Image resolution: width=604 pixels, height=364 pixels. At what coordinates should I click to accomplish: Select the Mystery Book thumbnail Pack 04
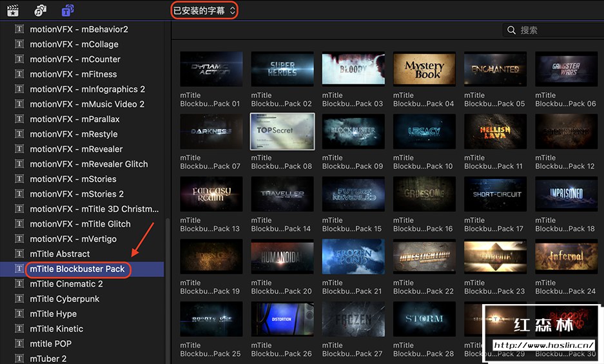point(424,69)
